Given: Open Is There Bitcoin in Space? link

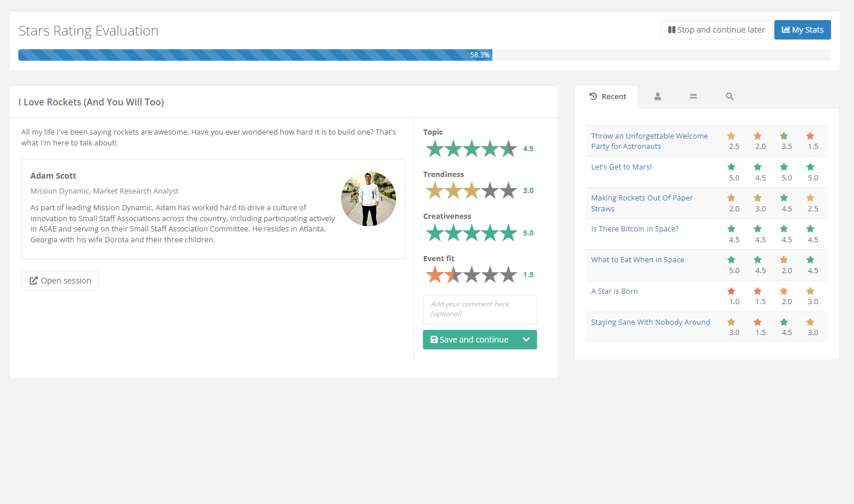Looking at the screenshot, I should pos(634,229).
